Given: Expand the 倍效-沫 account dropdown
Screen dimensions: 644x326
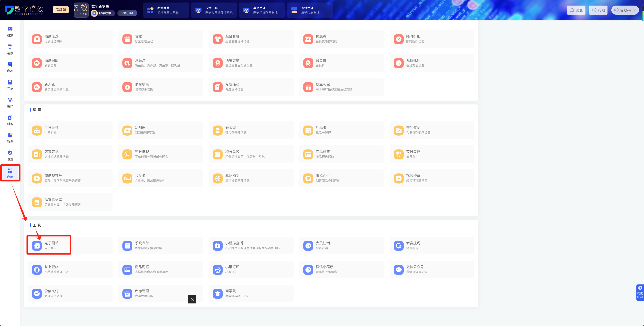Looking at the screenshot, I should [x=625, y=10].
